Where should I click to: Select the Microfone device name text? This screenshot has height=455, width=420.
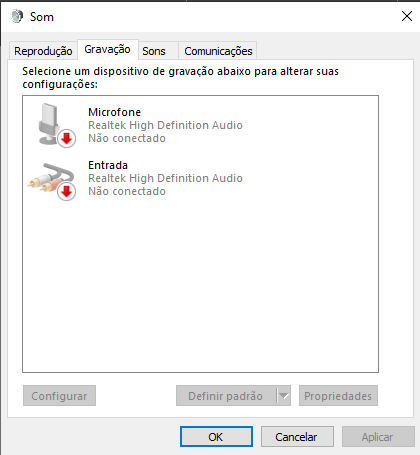click(114, 112)
